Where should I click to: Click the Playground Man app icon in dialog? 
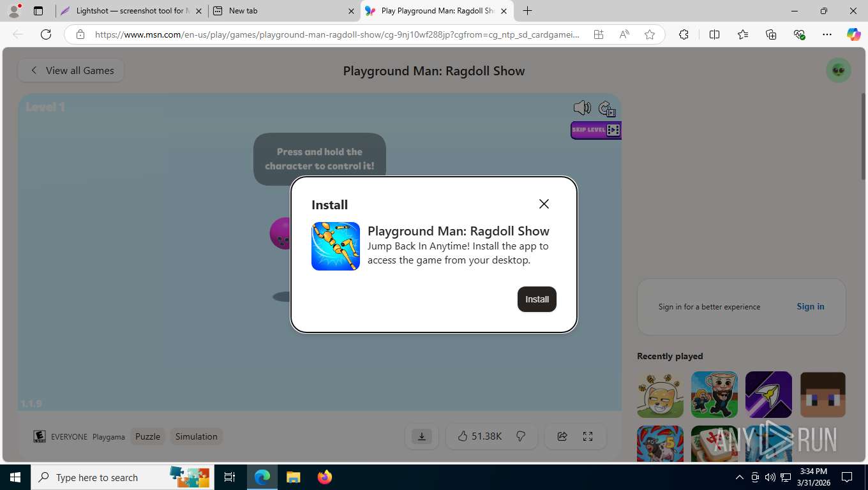click(x=336, y=246)
